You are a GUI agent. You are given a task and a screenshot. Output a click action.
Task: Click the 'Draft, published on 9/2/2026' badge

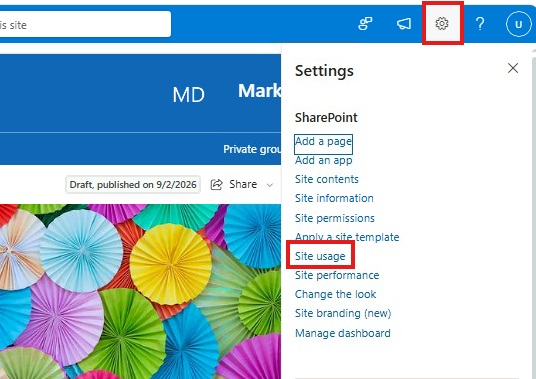pyautogui.click(x=133, y=185)
